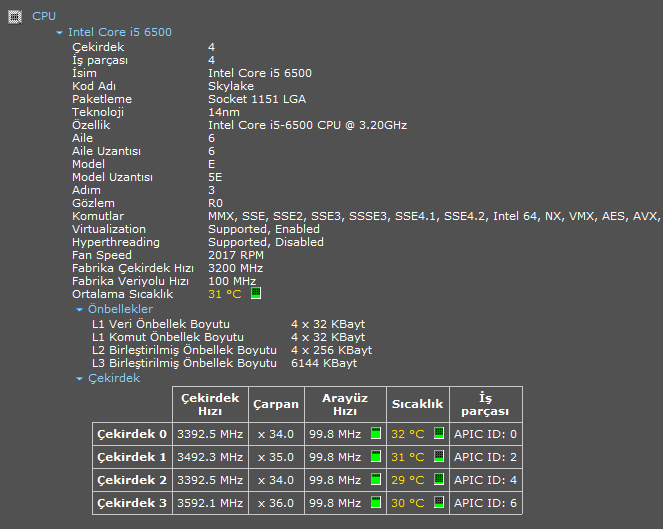Select the Çekirdek Hızı column header
Image resolution: width=663 pixels, height=529 pixels.
(209, 404)
